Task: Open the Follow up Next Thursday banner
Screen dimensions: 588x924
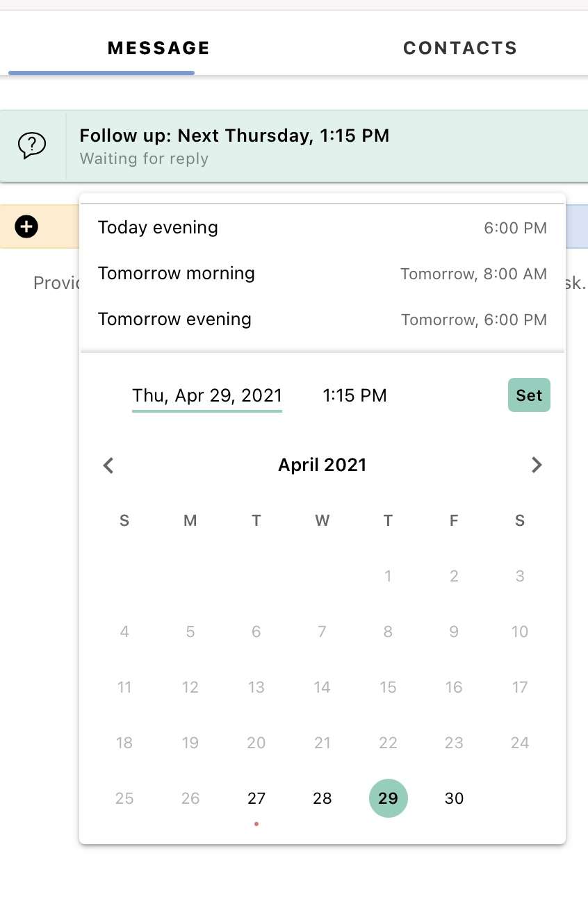Action: [294, 146]
